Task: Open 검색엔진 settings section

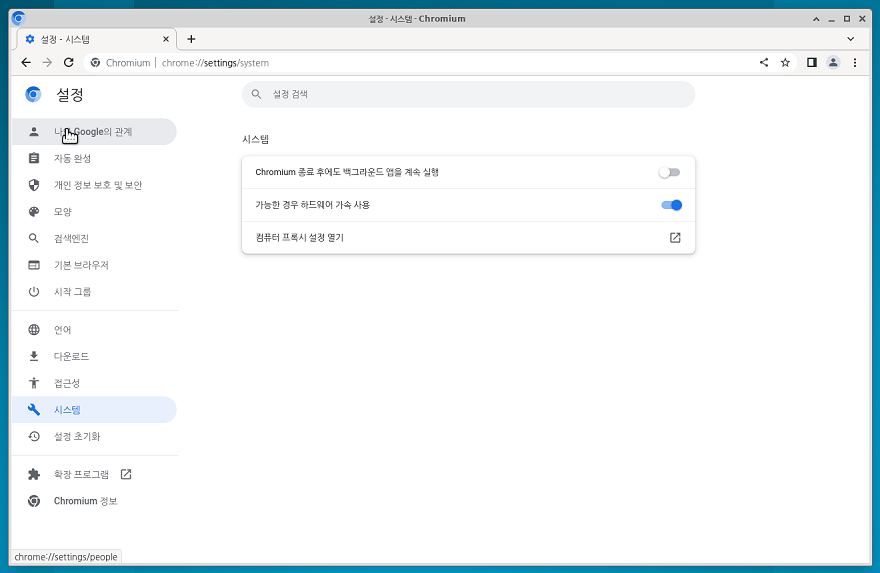Action: tap(94, 239)
